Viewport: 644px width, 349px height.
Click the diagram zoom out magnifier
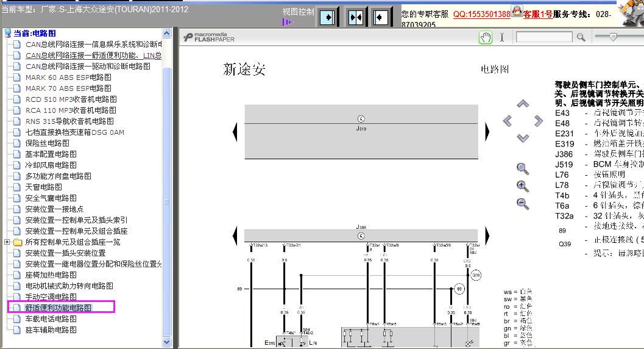pyautogui.click(x=522, y=204)
